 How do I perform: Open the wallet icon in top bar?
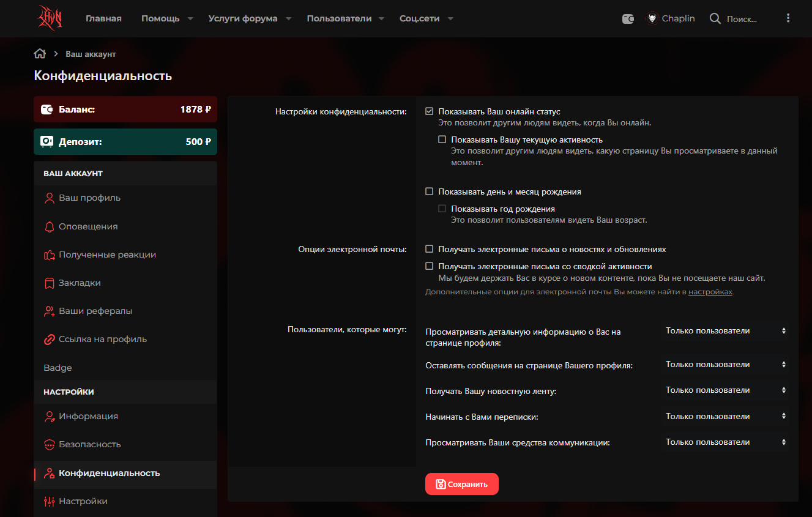point(628,19)
